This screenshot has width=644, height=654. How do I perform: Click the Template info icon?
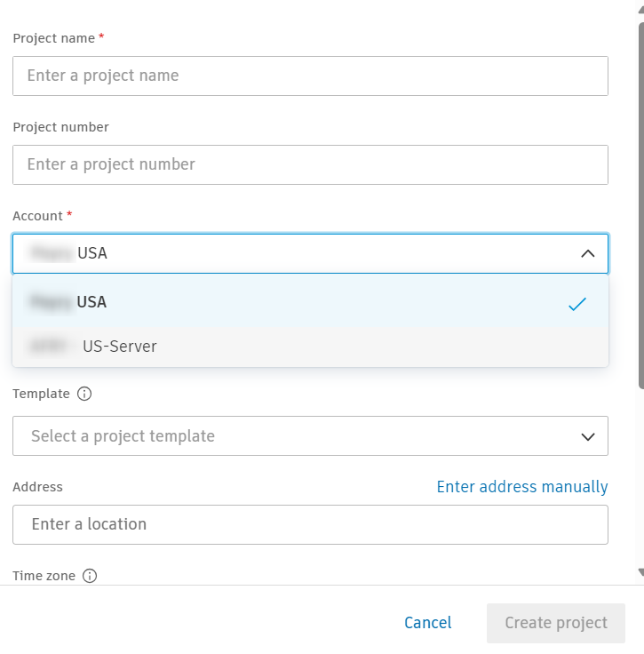(85, 394)
